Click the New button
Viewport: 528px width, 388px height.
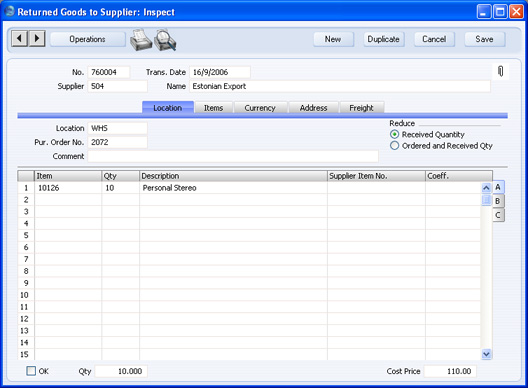(333, 39)
